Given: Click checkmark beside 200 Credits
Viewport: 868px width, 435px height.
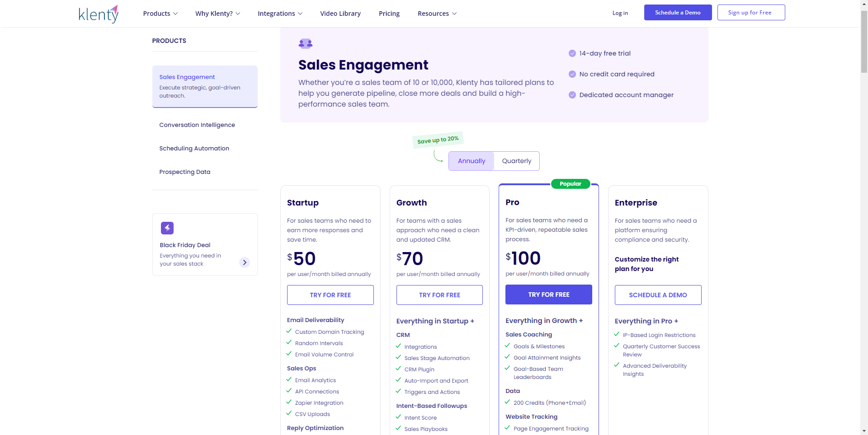Looking at the screenshot, I should 507,402.
